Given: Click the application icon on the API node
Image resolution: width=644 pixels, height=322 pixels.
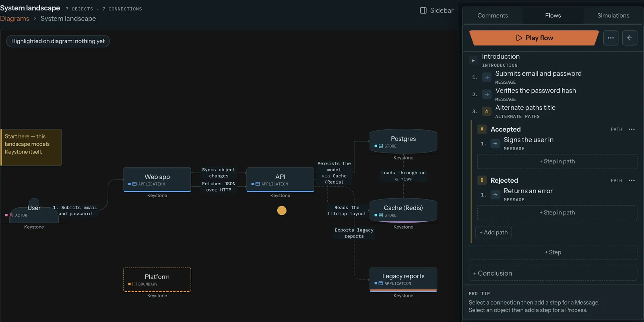Looking at the screenshot, I should 258,184.
